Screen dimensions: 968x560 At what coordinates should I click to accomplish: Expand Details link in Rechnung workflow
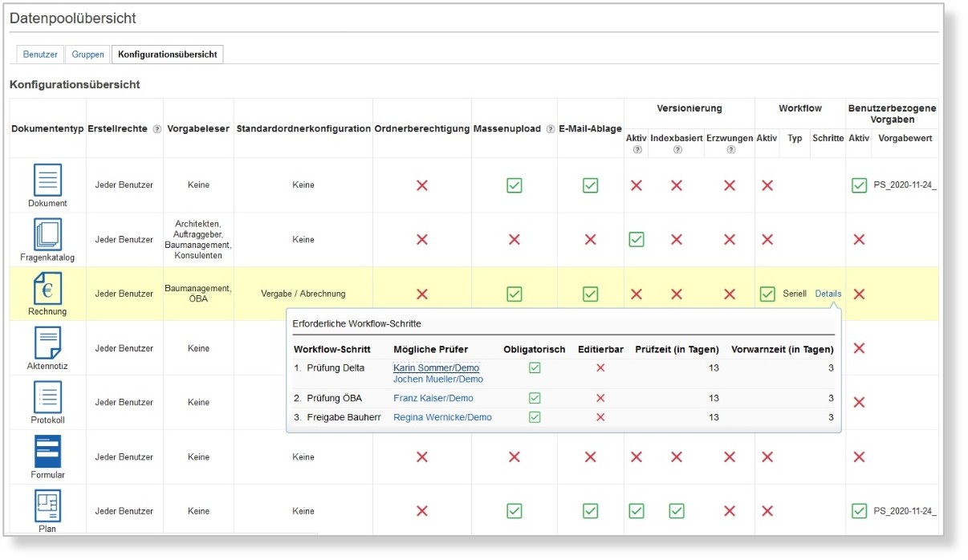[x=828, y=294]
